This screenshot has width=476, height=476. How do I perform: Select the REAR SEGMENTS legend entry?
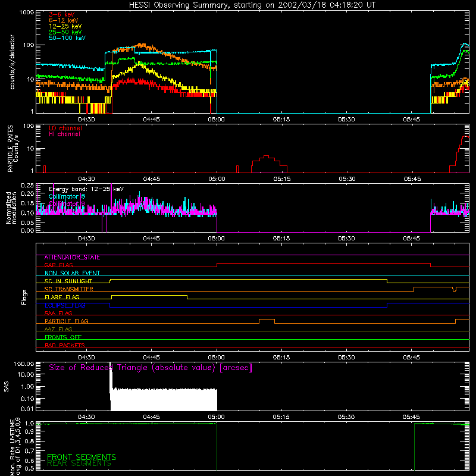coord(79,464)
